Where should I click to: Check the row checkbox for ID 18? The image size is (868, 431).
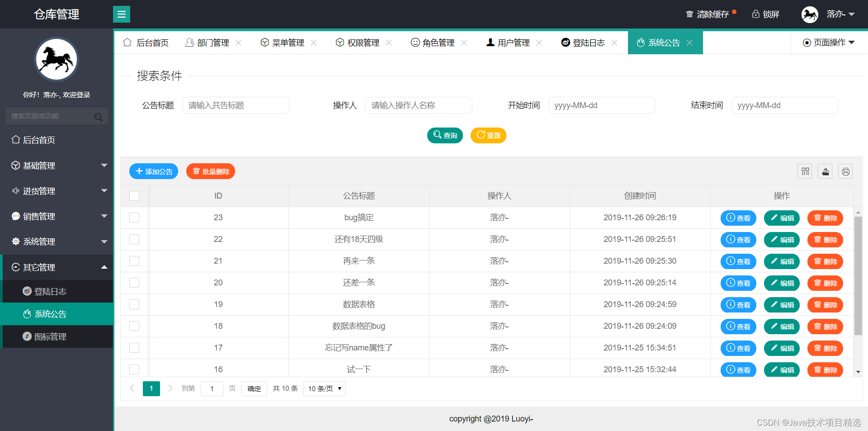[x=134, y=326]
